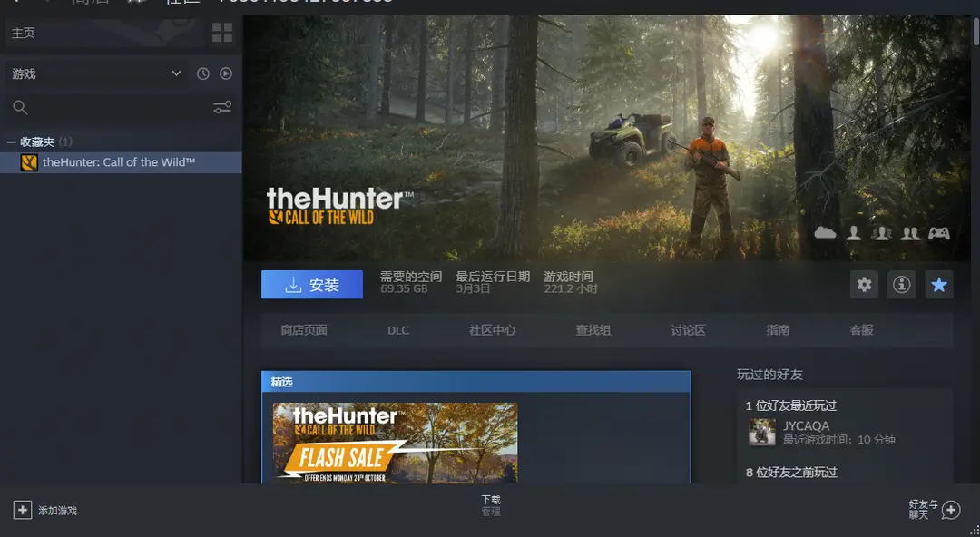Show game info with the info icon
The width and height of the screenshot is (980, 537).
(901, 285)
